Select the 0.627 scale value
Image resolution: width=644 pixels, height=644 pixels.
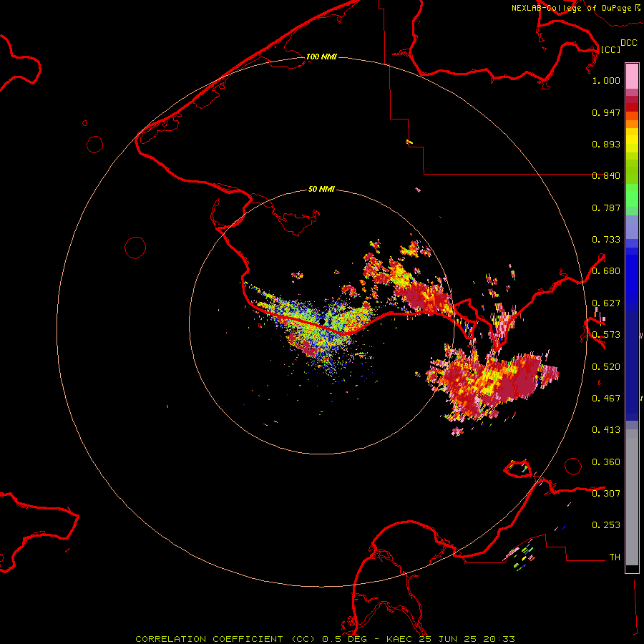pos(606,303)
